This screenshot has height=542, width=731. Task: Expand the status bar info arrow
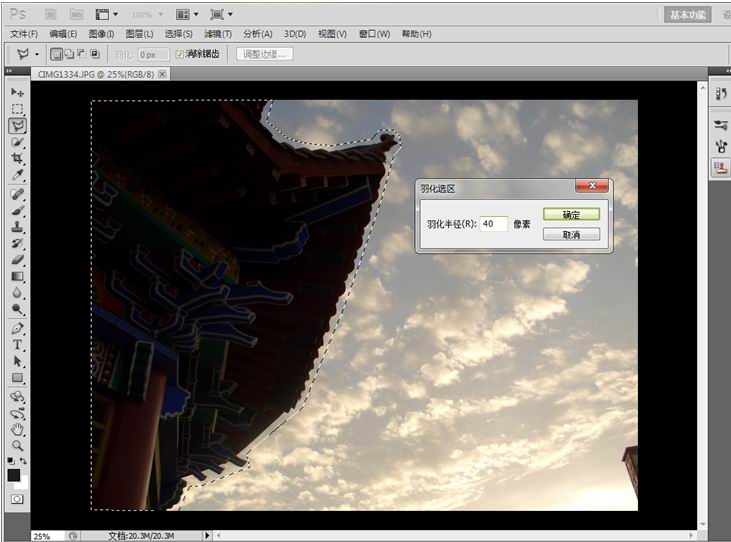click(207, 536)
